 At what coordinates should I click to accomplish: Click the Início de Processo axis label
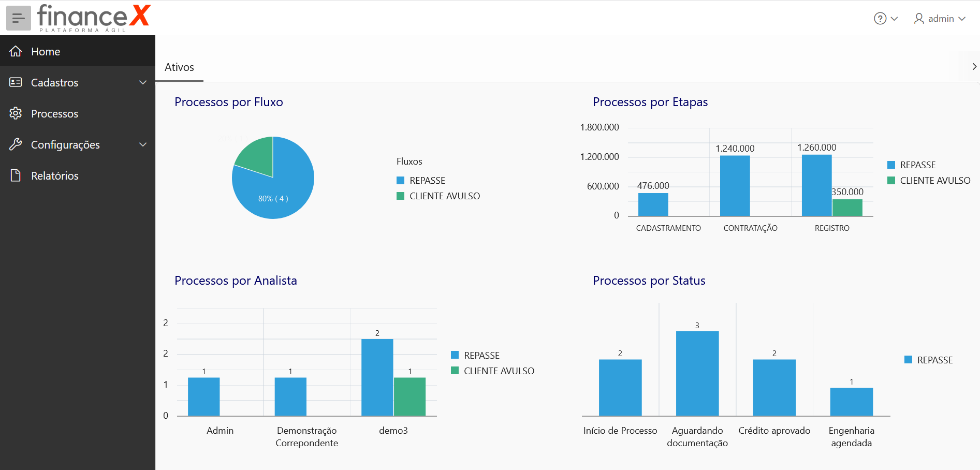pos(620,431)
